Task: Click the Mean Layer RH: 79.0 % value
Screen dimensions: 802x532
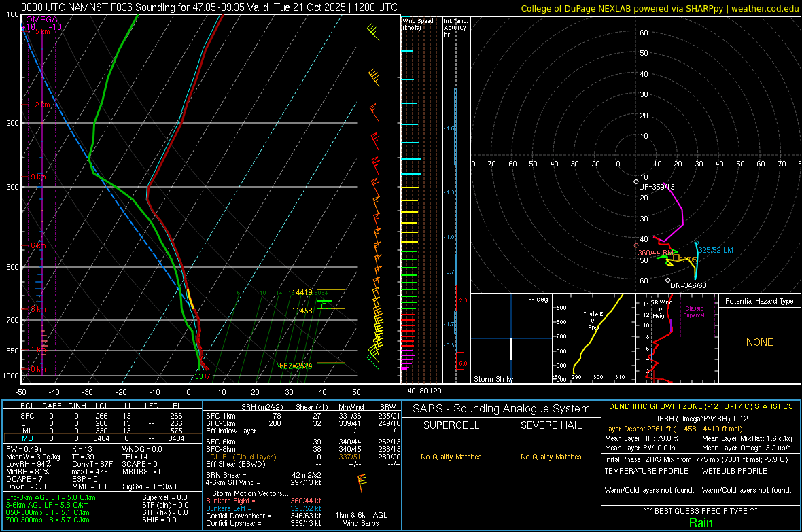Action: pyautogui.click(x=642, y=438)
